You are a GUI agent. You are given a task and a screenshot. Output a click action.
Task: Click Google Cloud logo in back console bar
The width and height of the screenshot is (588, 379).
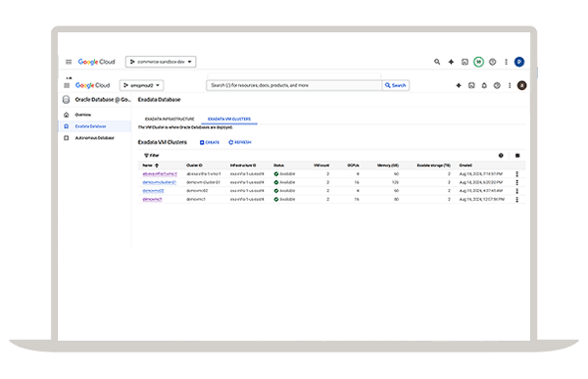click(96, 62)
